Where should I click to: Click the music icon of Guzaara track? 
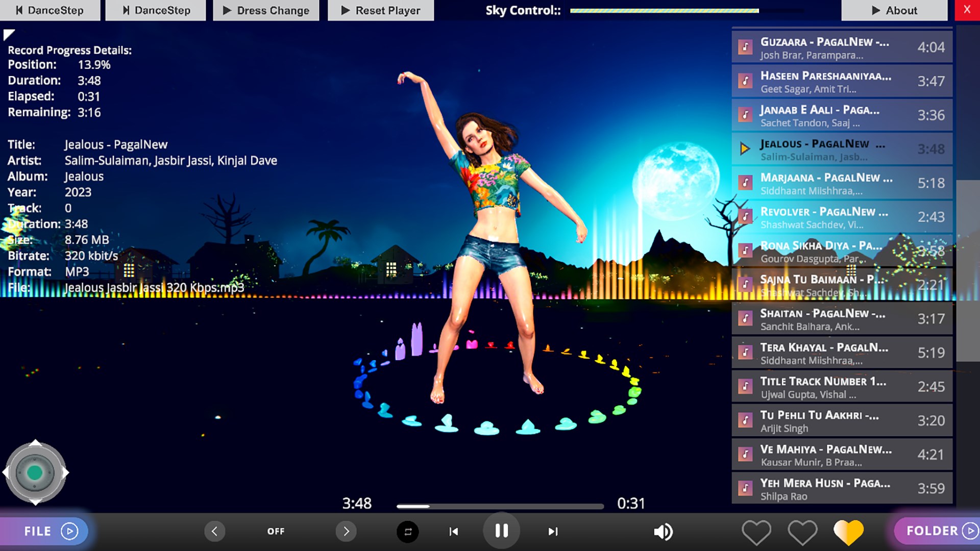[x=745, y=47]
